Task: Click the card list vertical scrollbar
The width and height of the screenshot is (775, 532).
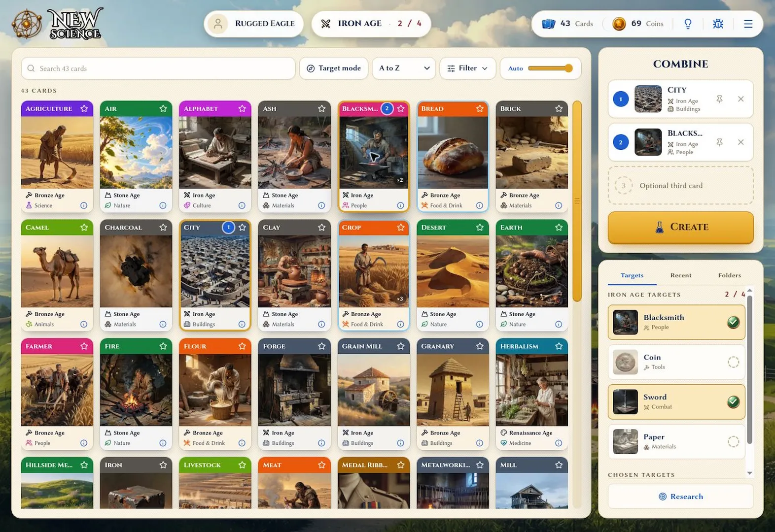Action: pos(577,201)
